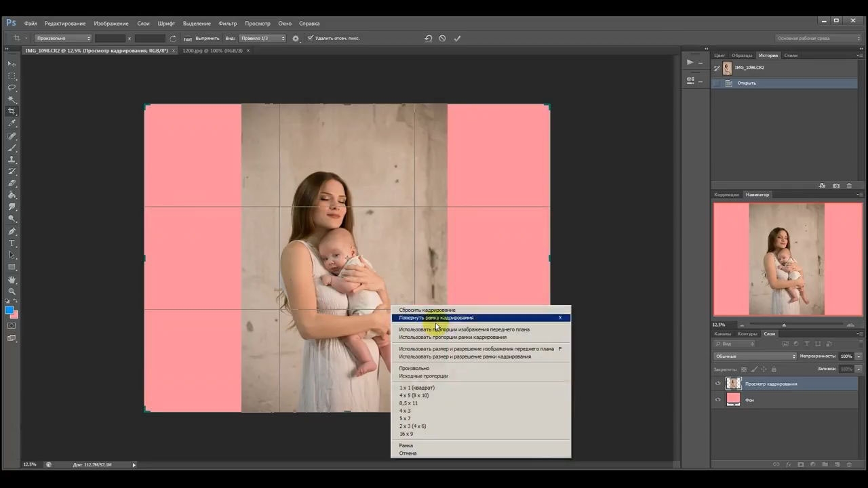Create a new layer group
The width and height of the screenshot is (868, 488).
825,465
